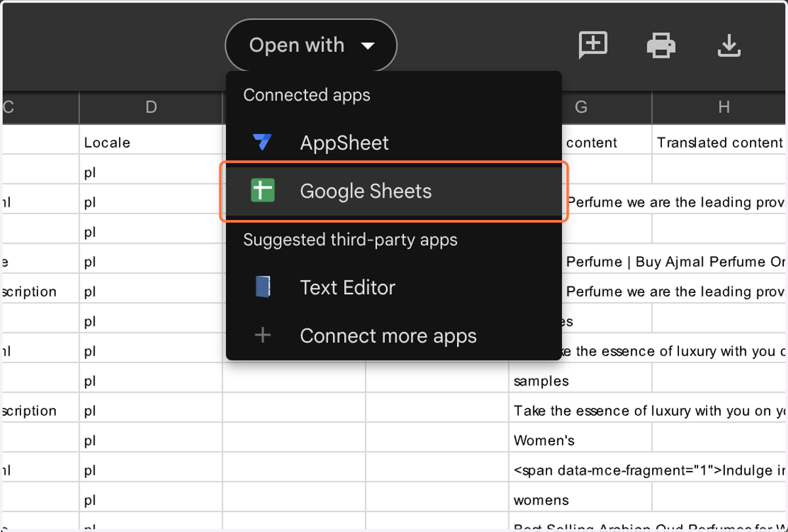
Task: Click the green Google Sheets icon
Action: coord(263,191)
